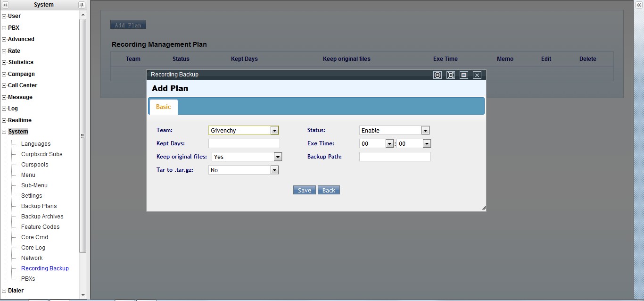Click the Back button
644x301 pixels.
[329, 190]
